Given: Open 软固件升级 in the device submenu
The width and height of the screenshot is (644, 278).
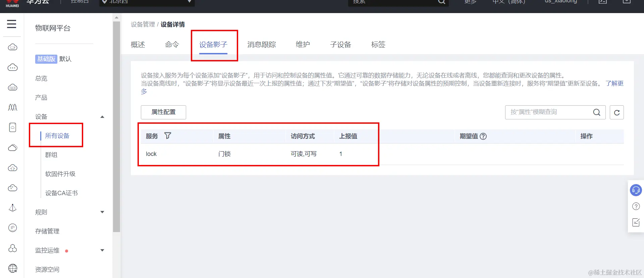Looking at the screenshot, I should click(60, 174).
